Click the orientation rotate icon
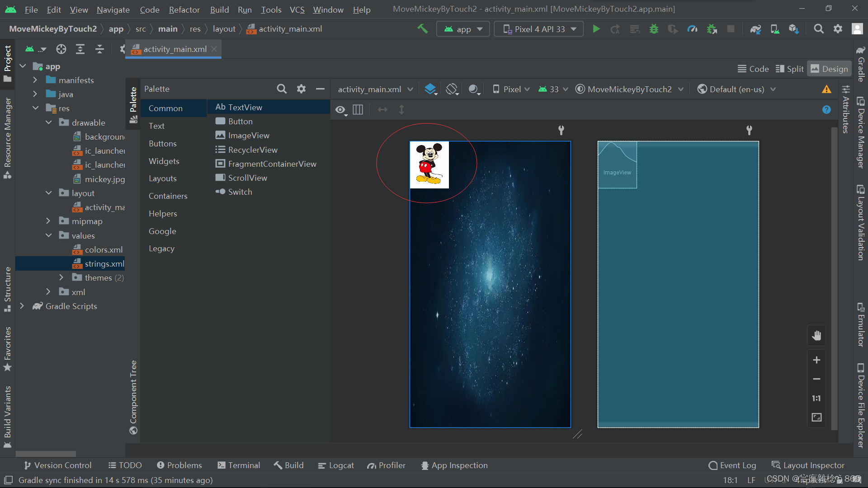Image resolution: width=868 pixels, height=488 pixels. tap(452, 89)
